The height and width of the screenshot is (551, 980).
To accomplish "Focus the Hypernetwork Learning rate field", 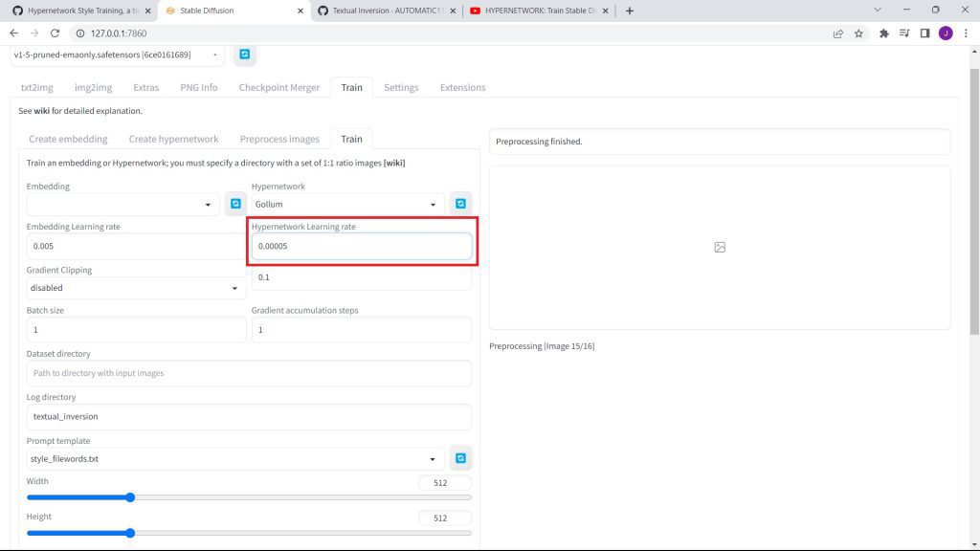I will (x=362, y=246).
